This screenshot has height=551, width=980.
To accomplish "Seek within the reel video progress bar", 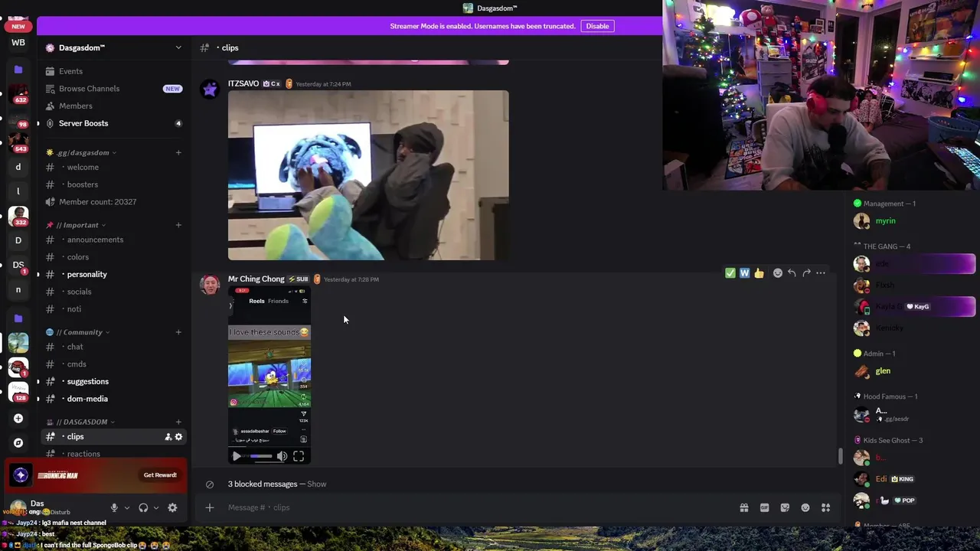I will click(260, 457).
